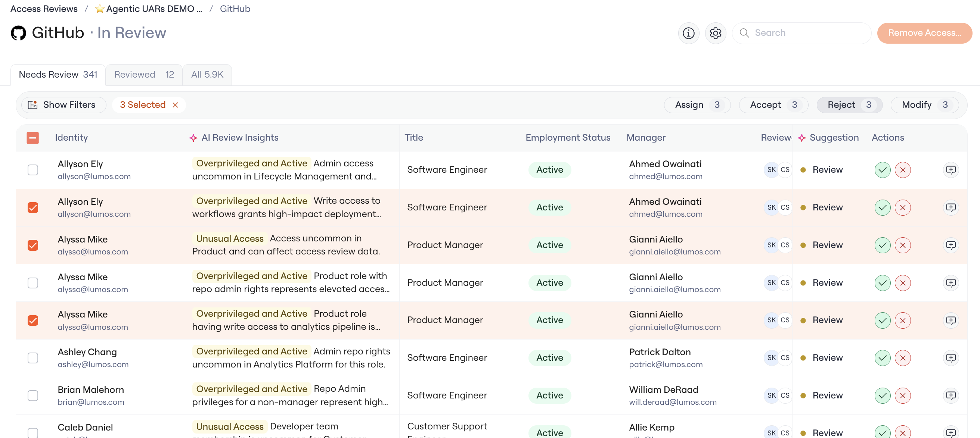The width and height of the screenshot is (980, 438).
Task: Clear selection with the X beside 3 Selected
Action: [175, 105]
